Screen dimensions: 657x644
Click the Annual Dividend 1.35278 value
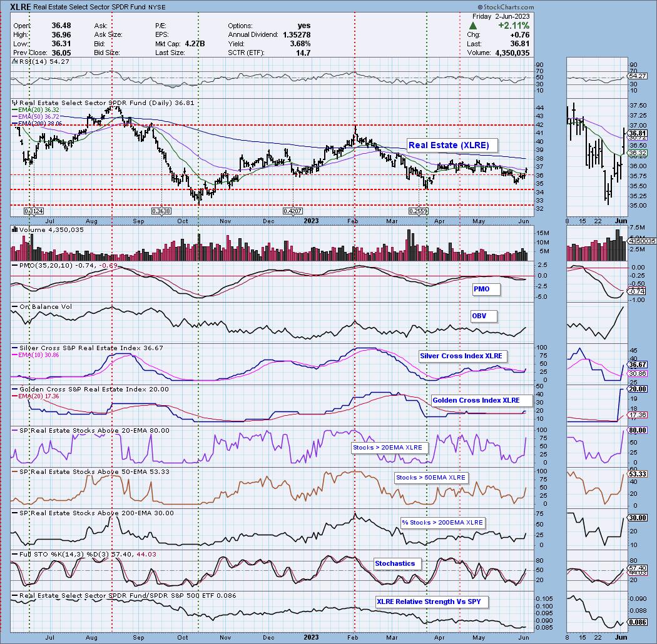tap(297, 35)
